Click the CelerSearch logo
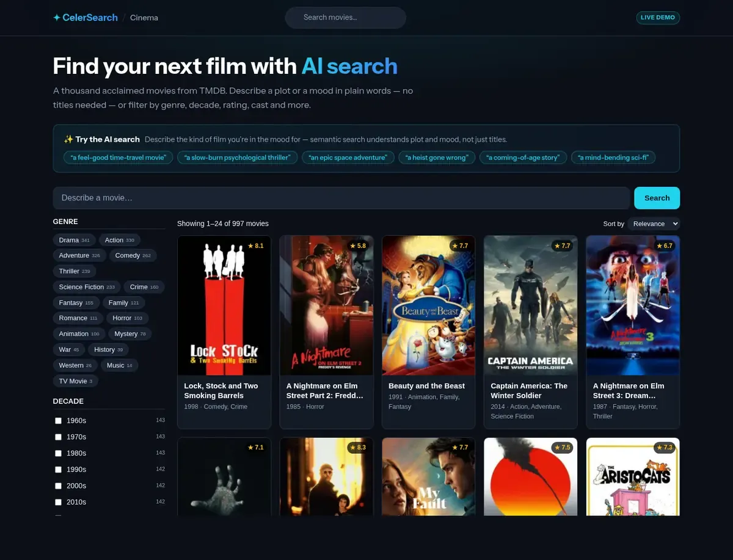Viewport: 733px width, 560px height. click(x=86, y=18)
